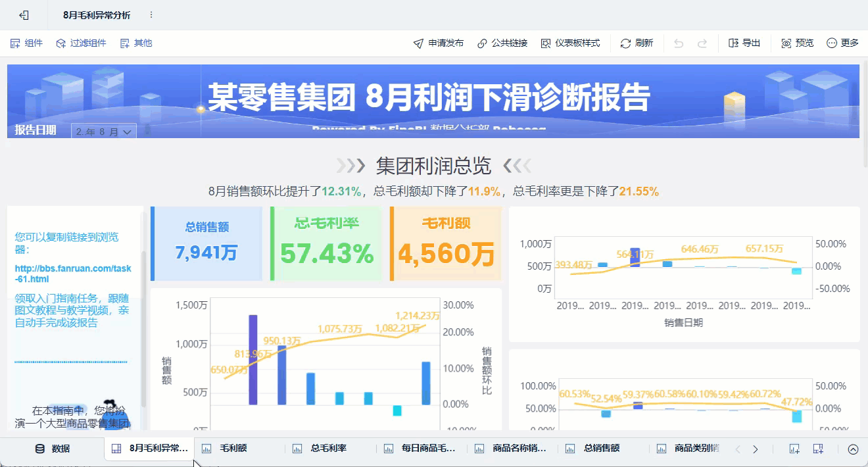The width and height of the screenshot is (868, 467).
Task: Open the 商品类别销 bottom tab
Action: point(689,449)
